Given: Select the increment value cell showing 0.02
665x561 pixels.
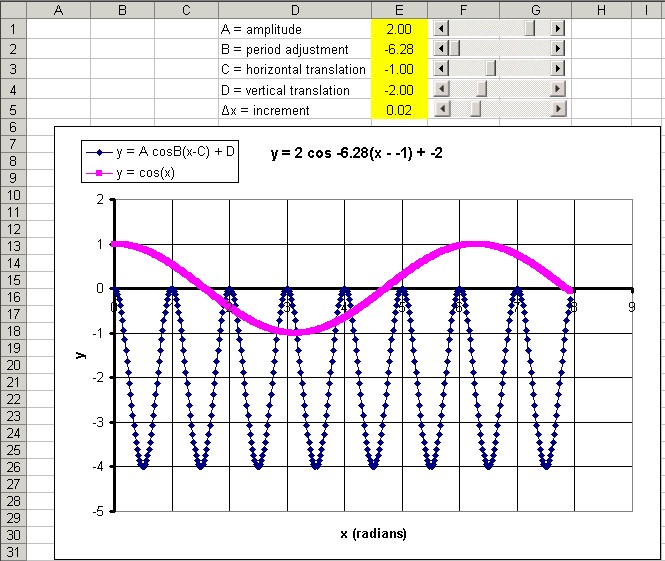Looking at the screenshot, I should point(398,110).
